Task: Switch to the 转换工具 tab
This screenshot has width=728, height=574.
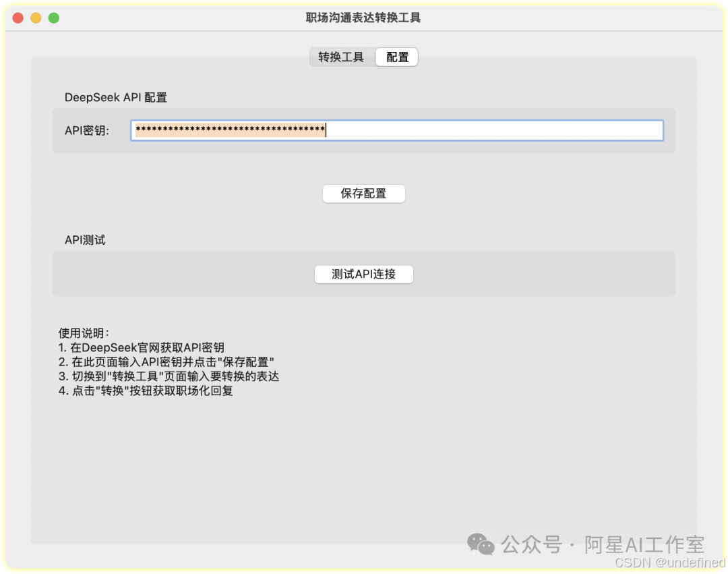Action: tap(341, 57)
